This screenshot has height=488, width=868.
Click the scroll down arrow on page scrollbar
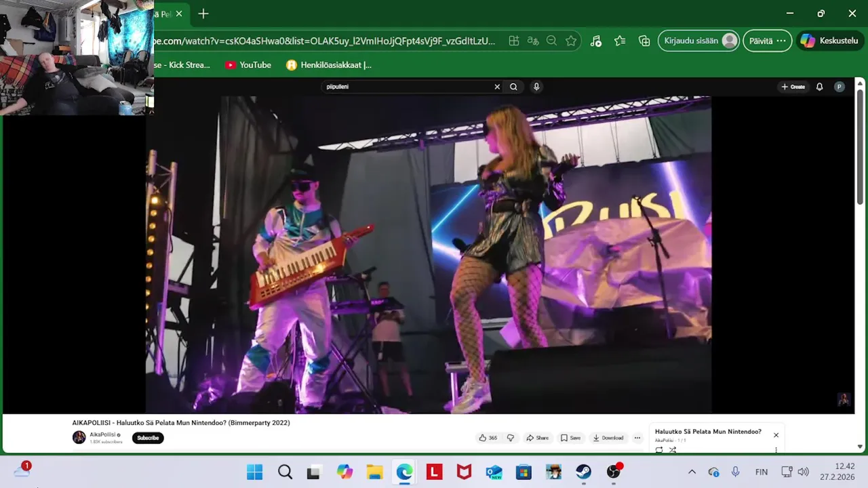pyautogui.click(x=860, y=447)
